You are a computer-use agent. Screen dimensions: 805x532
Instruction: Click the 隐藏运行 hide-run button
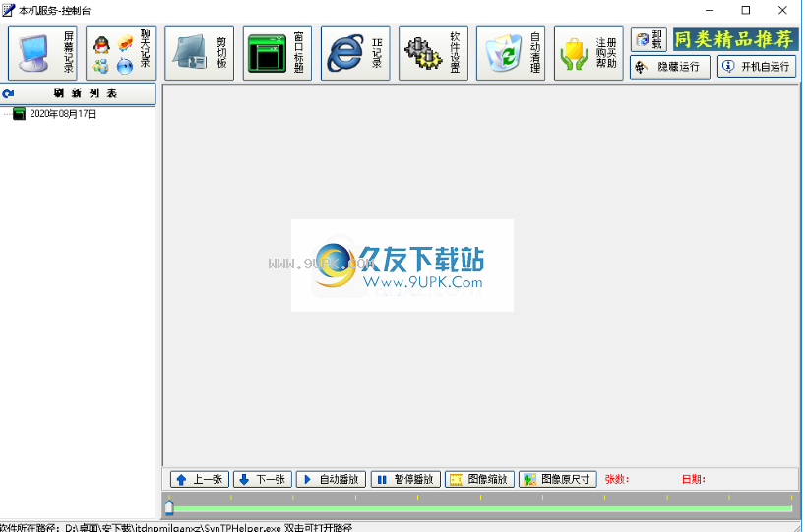(x=670, y=67)
